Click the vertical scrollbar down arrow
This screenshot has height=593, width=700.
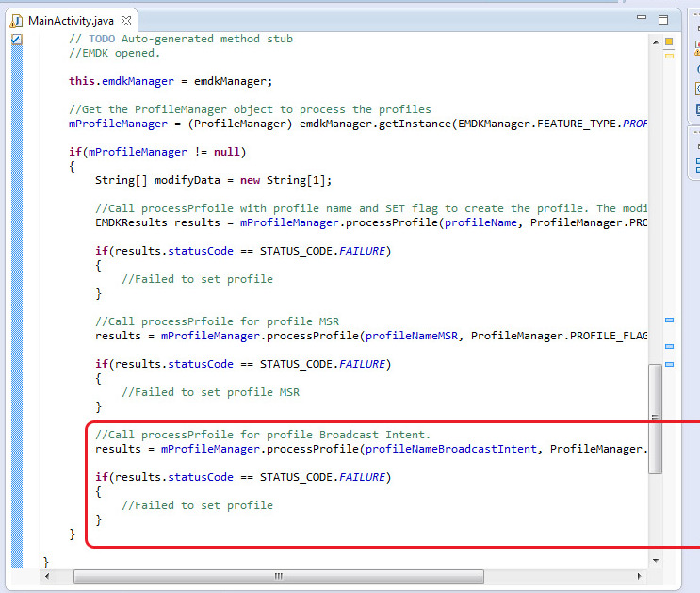(656, 561)
